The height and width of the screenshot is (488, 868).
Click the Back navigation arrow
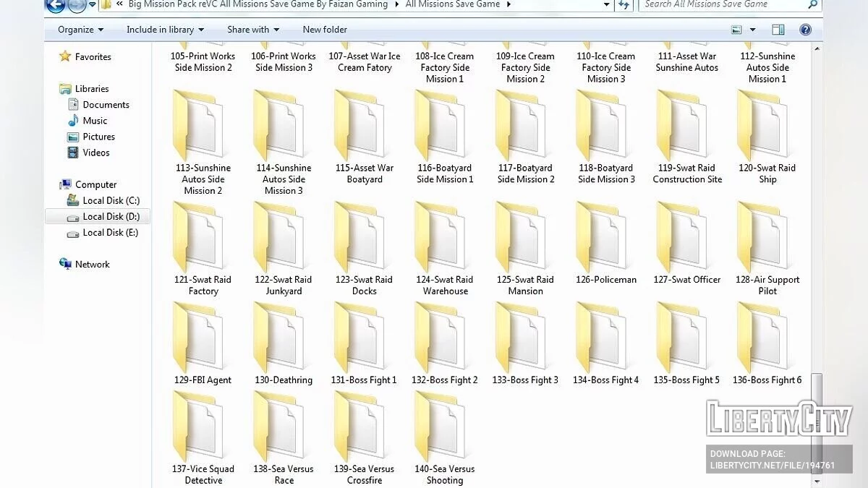[x=55, y=5]
